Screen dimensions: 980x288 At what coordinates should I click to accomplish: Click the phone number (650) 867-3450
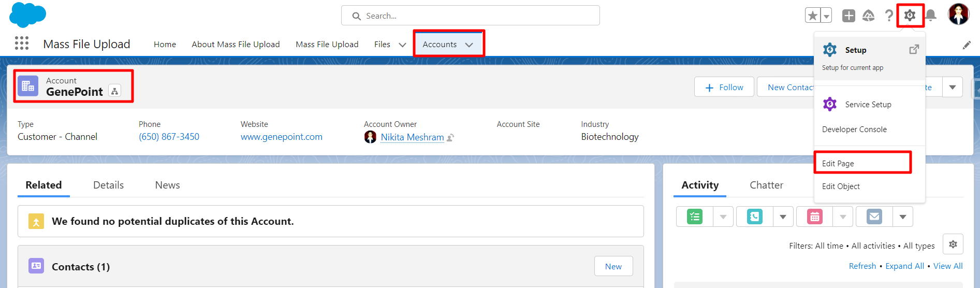[169, 137]
